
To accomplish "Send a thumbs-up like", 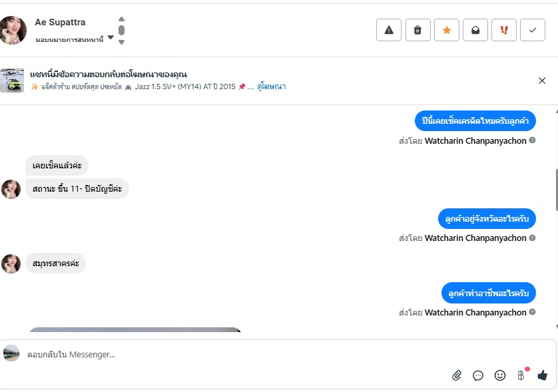I will point(542,375).
